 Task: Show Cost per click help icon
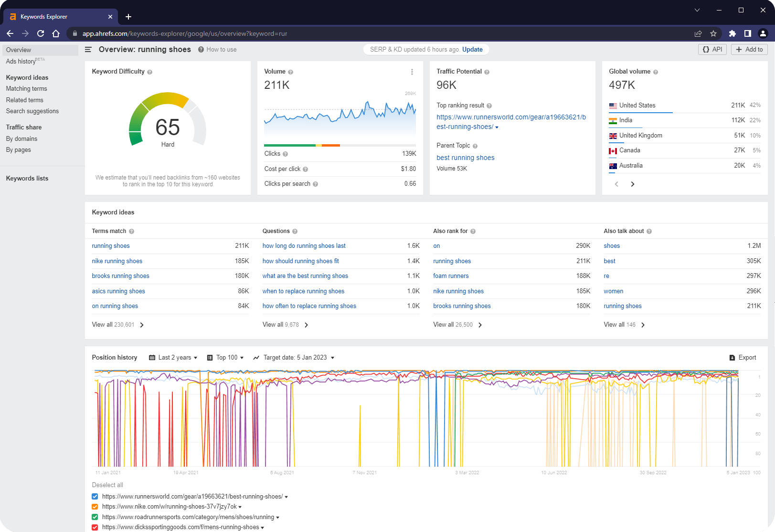pos(306,170)
